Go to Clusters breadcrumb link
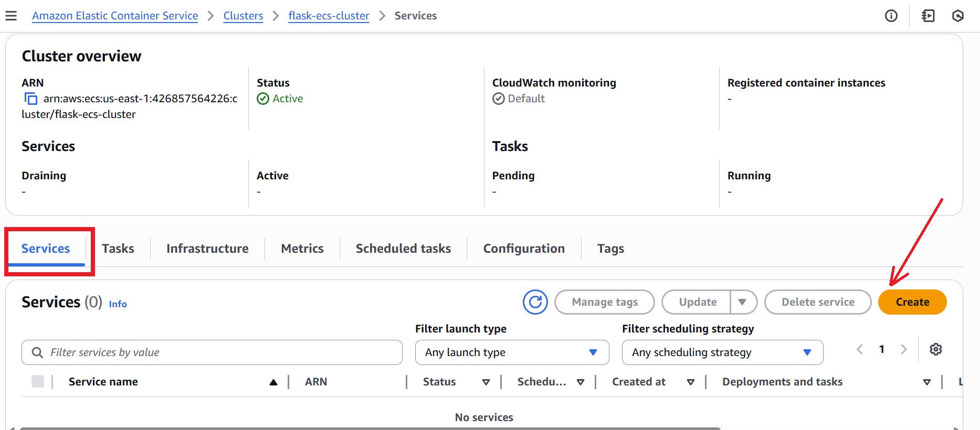980x430 pixels. click(x=243, y=16)
